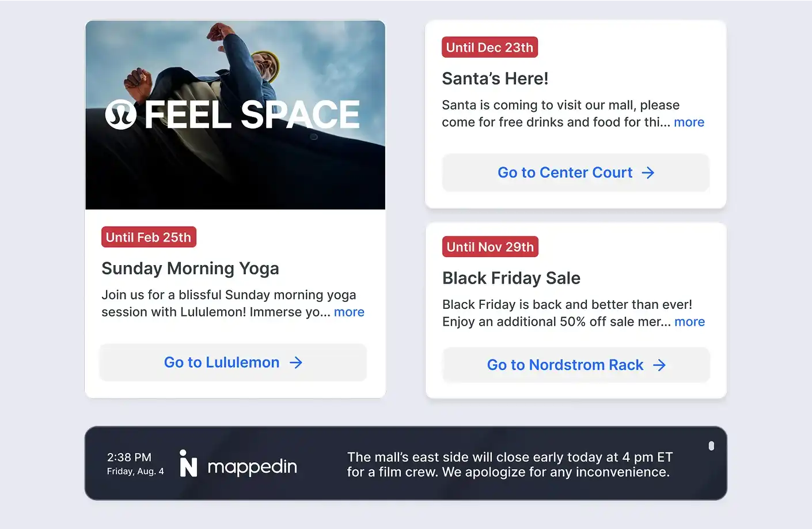Click the mall east side closure announcement
Viewport: 812px width, 529px height.
pos(509,464)
